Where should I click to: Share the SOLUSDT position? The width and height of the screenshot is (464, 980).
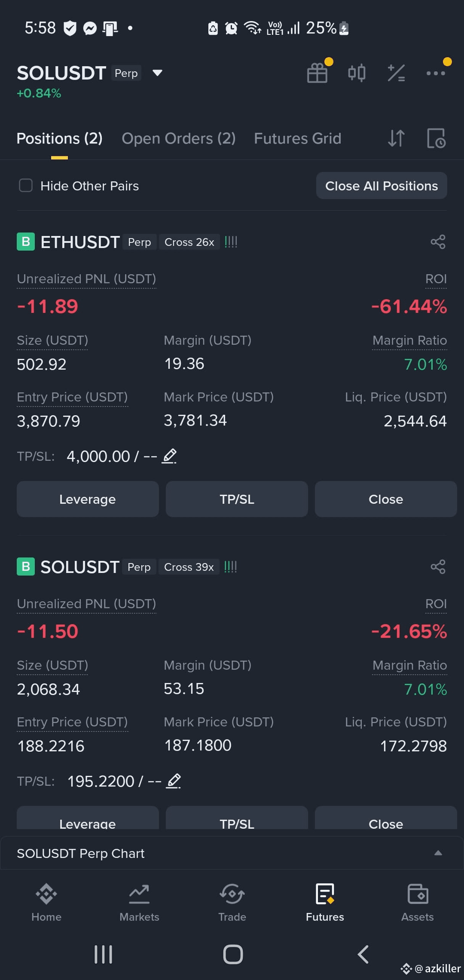tap(438, 567)
